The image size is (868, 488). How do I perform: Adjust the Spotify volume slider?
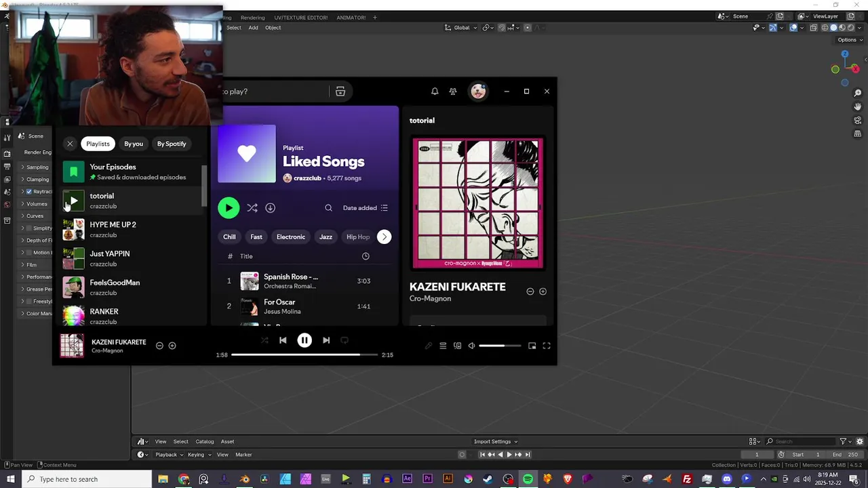[500, 346]
